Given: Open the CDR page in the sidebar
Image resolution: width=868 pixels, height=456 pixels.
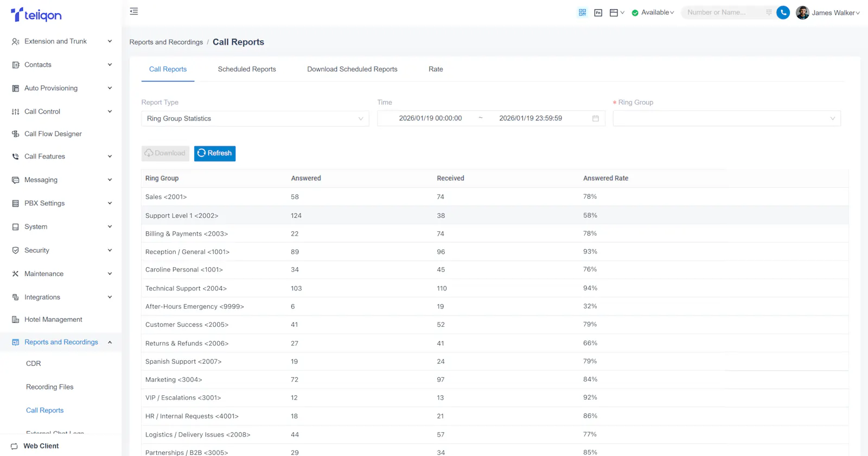Looking at the screenshot, I should click(x=34, y=363).
